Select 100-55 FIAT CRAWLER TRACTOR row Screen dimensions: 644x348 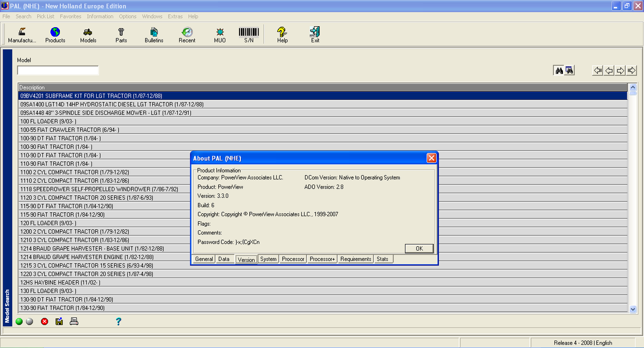click(x=323, y=130)
